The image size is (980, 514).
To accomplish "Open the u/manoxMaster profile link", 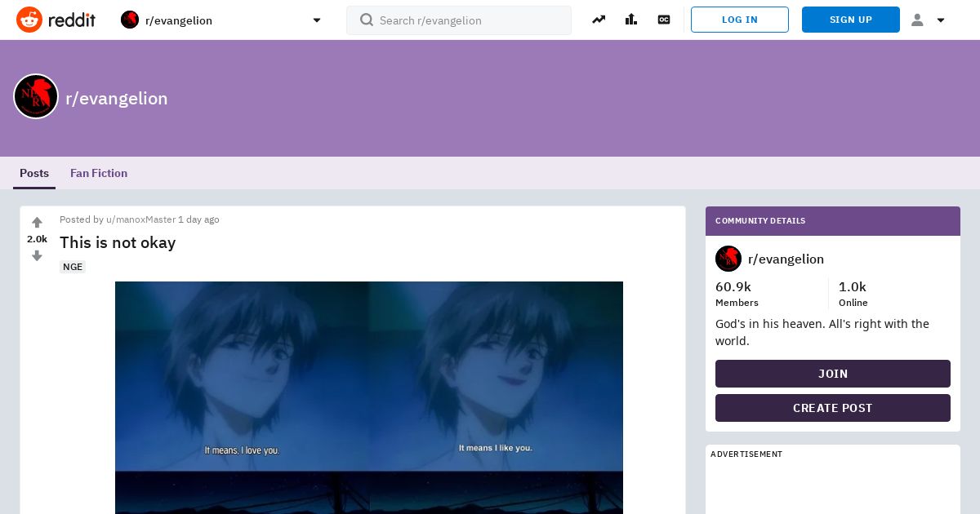I will click(140, 219).
